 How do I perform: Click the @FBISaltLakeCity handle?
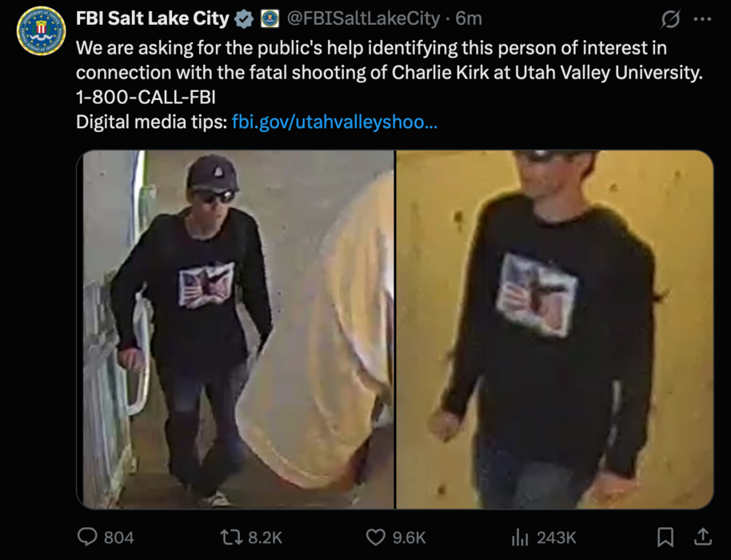point(363,18)
